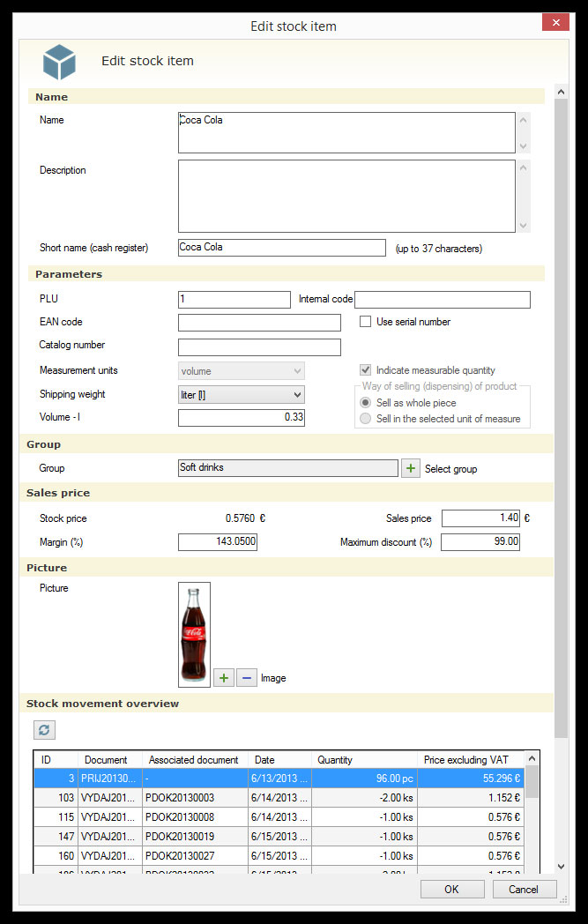Select row with PDOK20130003
The width and height of the screenshot is (588, 924).
[x=279, y=798]
